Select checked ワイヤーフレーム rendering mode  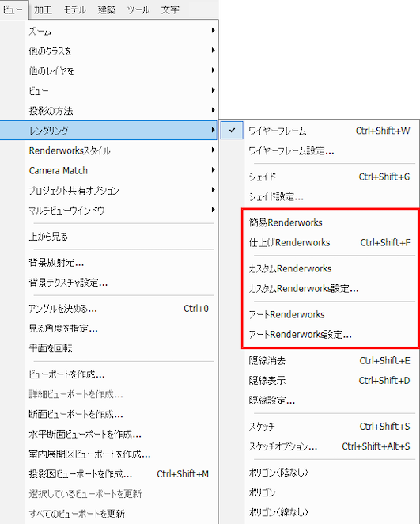click(320, 131)
